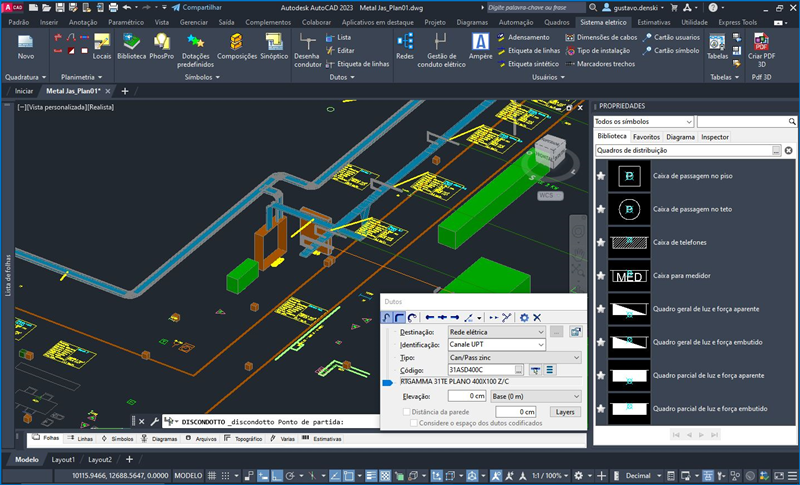Click the Layers button in the Dutos dialog
800x485 pixels.
coord(566,411)
